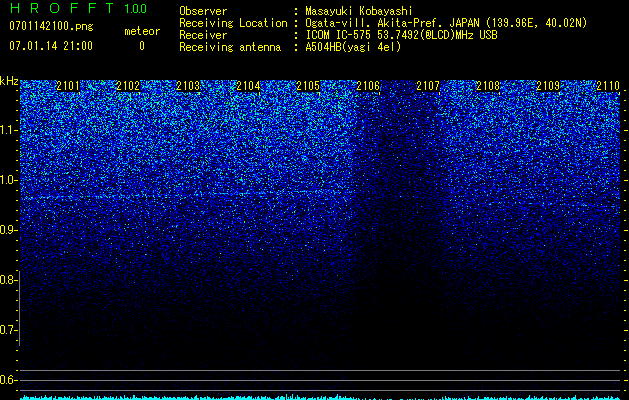Click the Ogata-vill. Akita-Pref. JAPAN location text
Viewport: 629px width, 400px height.
[446, 23]
